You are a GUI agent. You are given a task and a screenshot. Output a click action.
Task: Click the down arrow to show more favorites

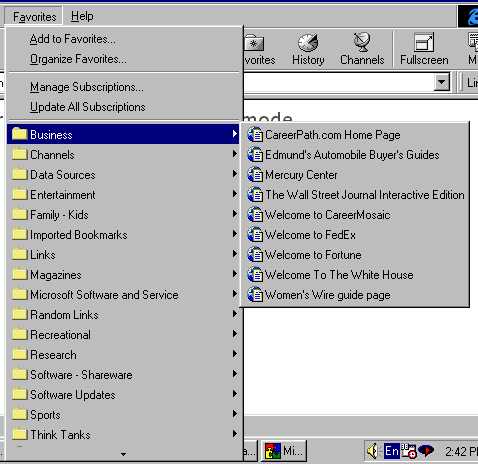pyautogui.click(x=123, y=454)
